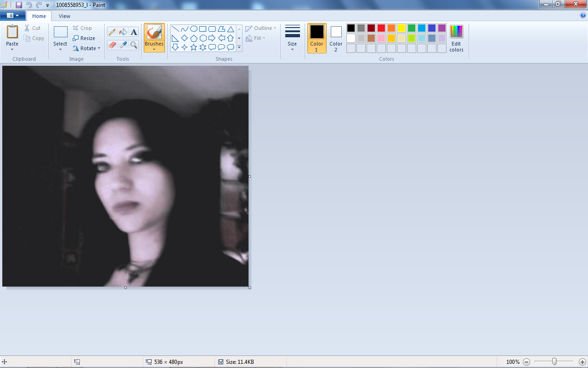Open the Paint file menu button

pyautogui.click(x=13, y=16)
